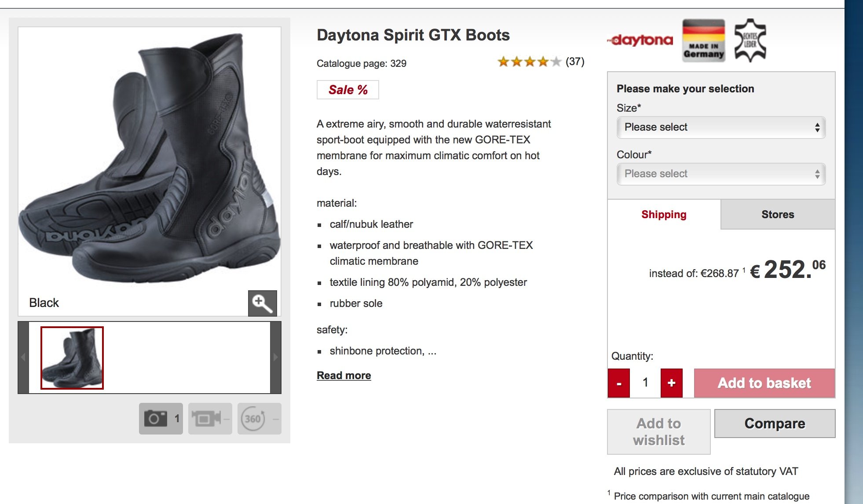Select the black boot thumbnail
This screenshot has width=863, height=504.
click(72, 358)
